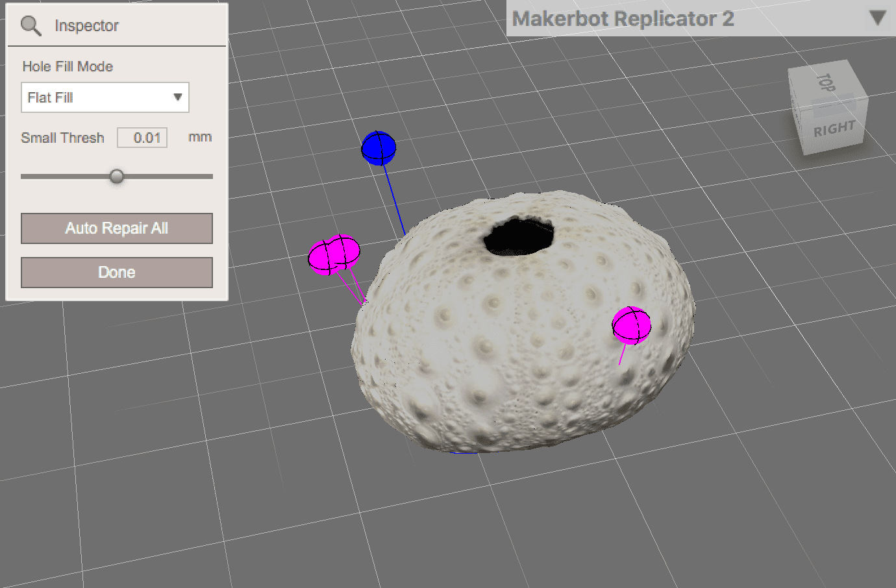
Task: Click the Small Thresh slider handle
Action: pos(117,176)
